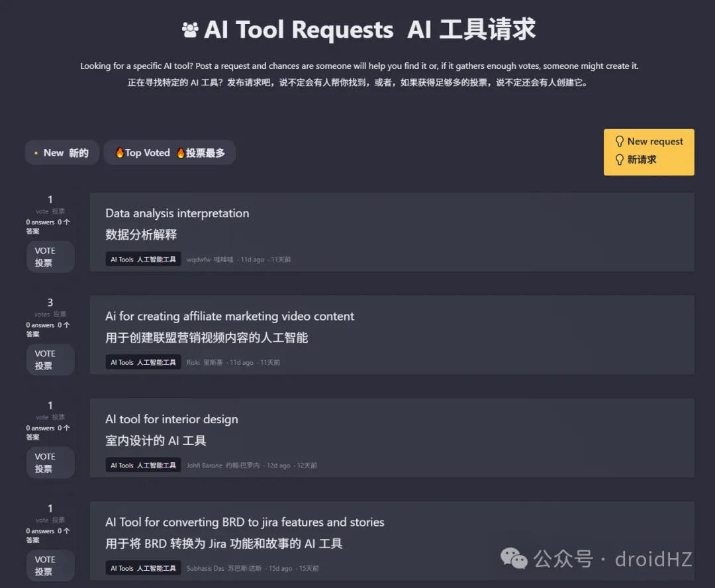The width and height of the screenshot is (715, 588).
Task: Vote for BRD to jira converting request
Action: click(50, 565)
